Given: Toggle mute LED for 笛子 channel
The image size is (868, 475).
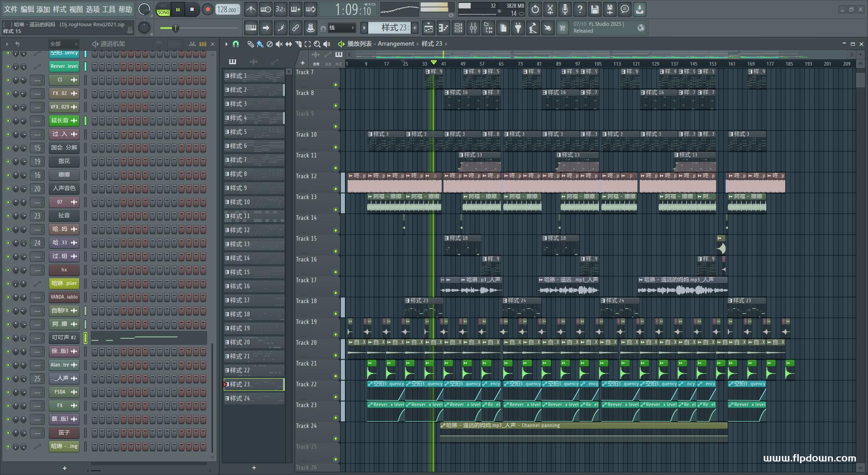Looking at the screenshot, I should (8, 433).
